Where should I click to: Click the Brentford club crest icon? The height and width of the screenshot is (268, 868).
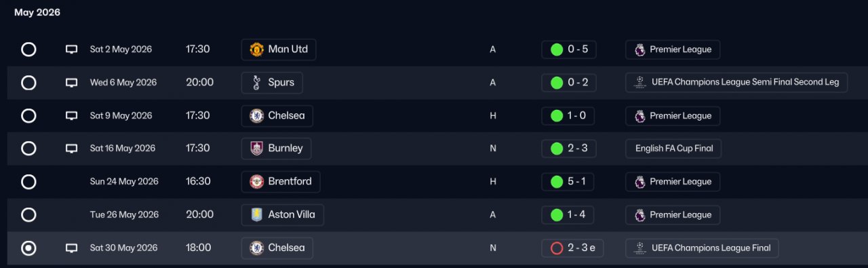(x=256, y=182)
